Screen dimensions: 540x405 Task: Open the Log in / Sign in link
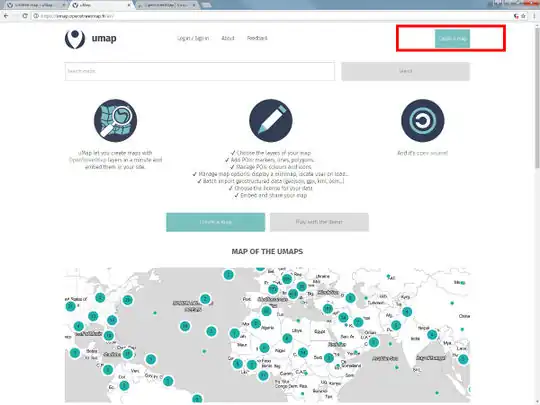coord(193,38)
